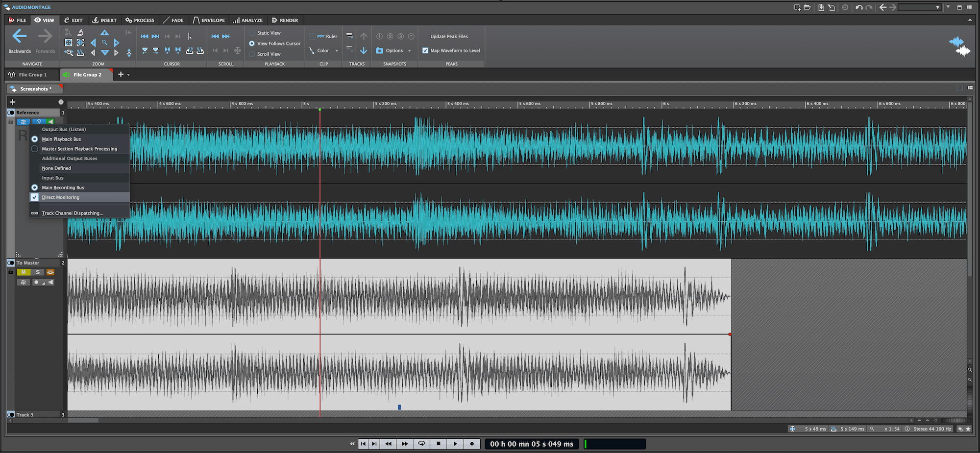The height and width of the screenshot is (453, 980).
Task: Collapse the ribbon with top-right chevron
Action: click(x=970, y=20)
